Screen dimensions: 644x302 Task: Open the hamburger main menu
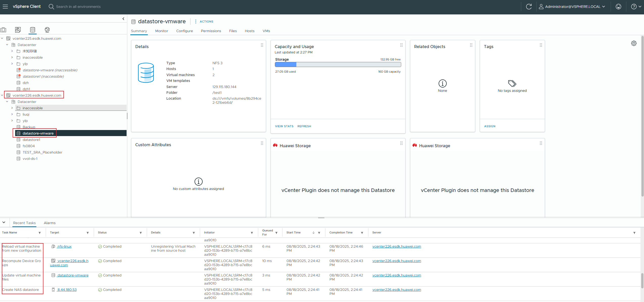pyautogui.click(x=5, y=7)
